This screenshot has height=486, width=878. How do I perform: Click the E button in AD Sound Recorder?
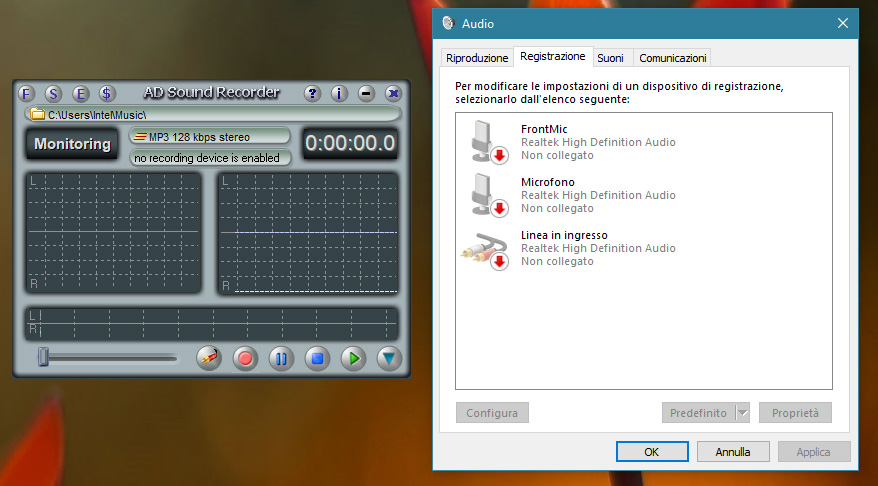(x=81, y=93)
